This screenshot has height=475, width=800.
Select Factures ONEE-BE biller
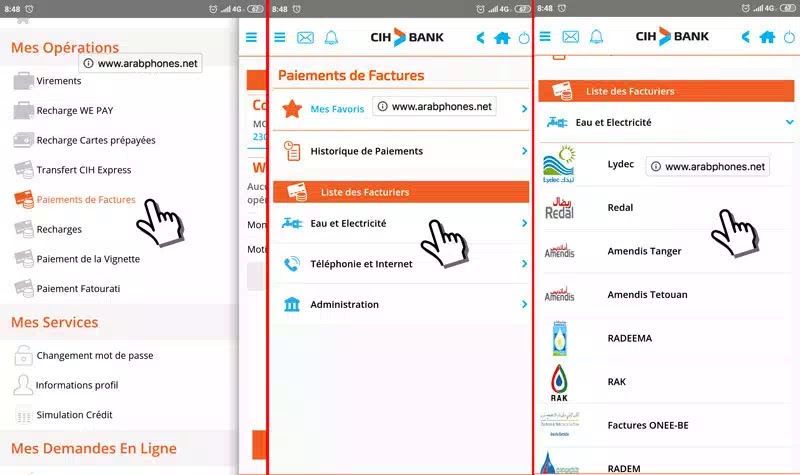tap(648, 425)
